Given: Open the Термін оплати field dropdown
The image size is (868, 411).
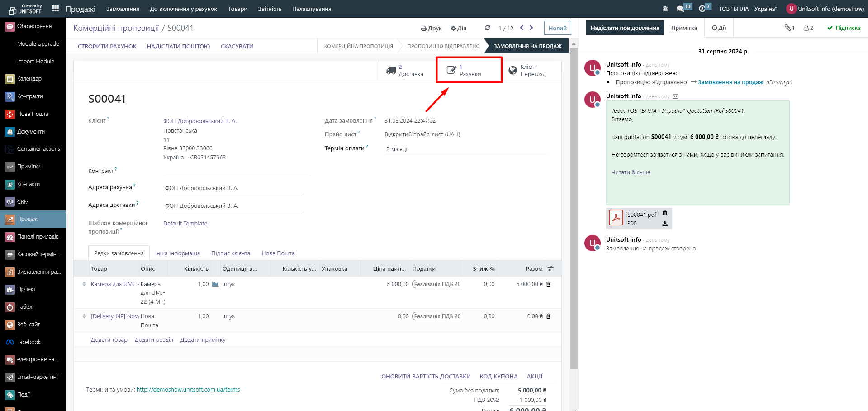Looking at the screenshot, I should coord(465,149).
